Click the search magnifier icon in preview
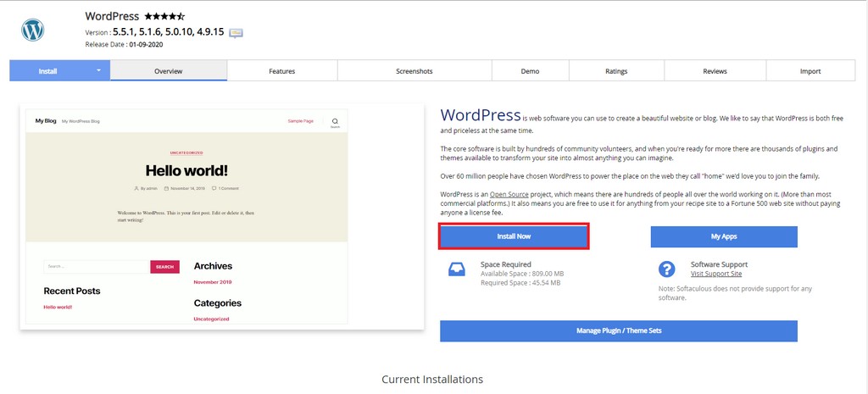This screenshot has width=868, height=394. [335, 121]
